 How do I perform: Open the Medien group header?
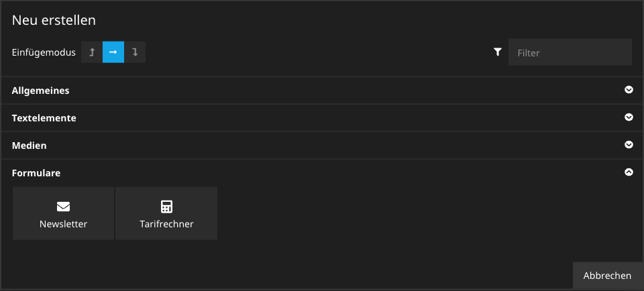coord(30,145)
